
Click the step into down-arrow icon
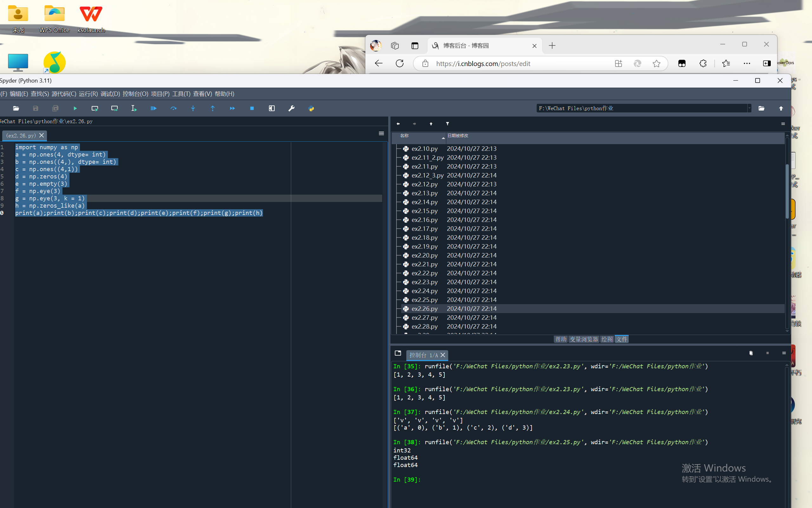(193, 108)
